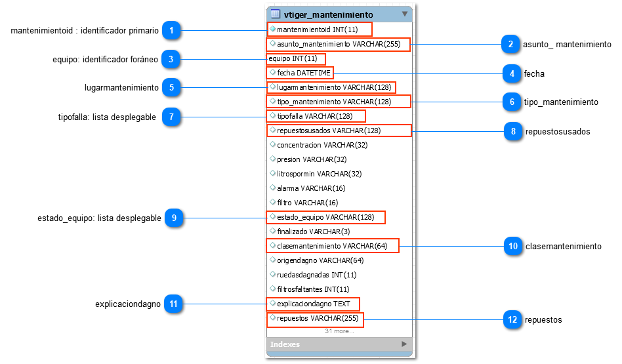
Task: Select the column text 'litrospormin VARCHAR(32)'
Action: point(320,174)
